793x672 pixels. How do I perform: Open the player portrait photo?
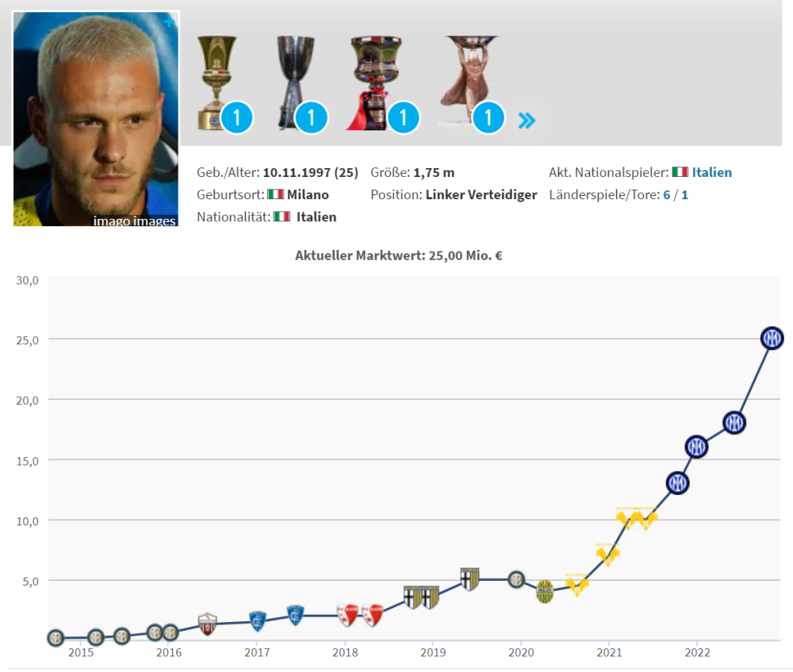coord(96,119)
